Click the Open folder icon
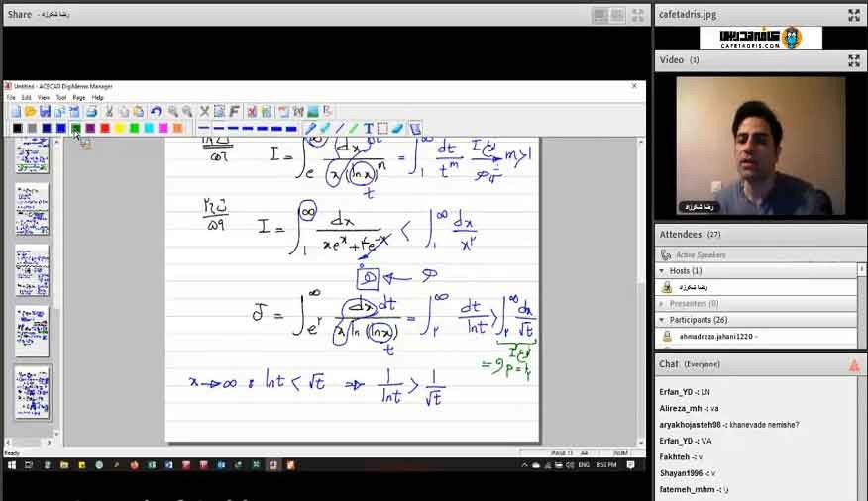Viewport: 868px width, 501px height. (x=30, y=112)
